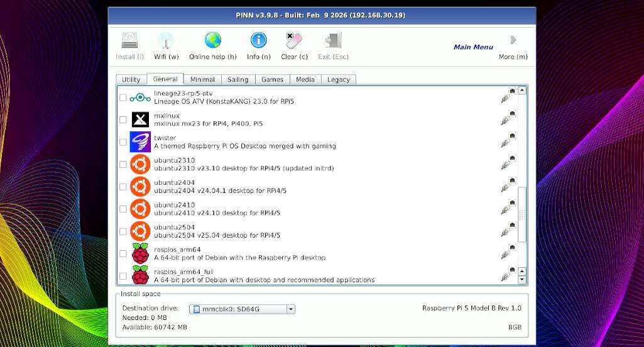Image resolution: width=644 pixels, height=347 pixels.
Task: Click the Install (i) toolbar icon
Action: (x=130, y=41)
